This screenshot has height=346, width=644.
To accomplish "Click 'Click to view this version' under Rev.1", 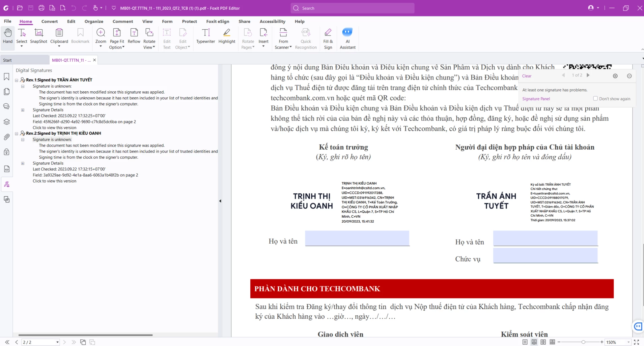I will click(54, 128).
